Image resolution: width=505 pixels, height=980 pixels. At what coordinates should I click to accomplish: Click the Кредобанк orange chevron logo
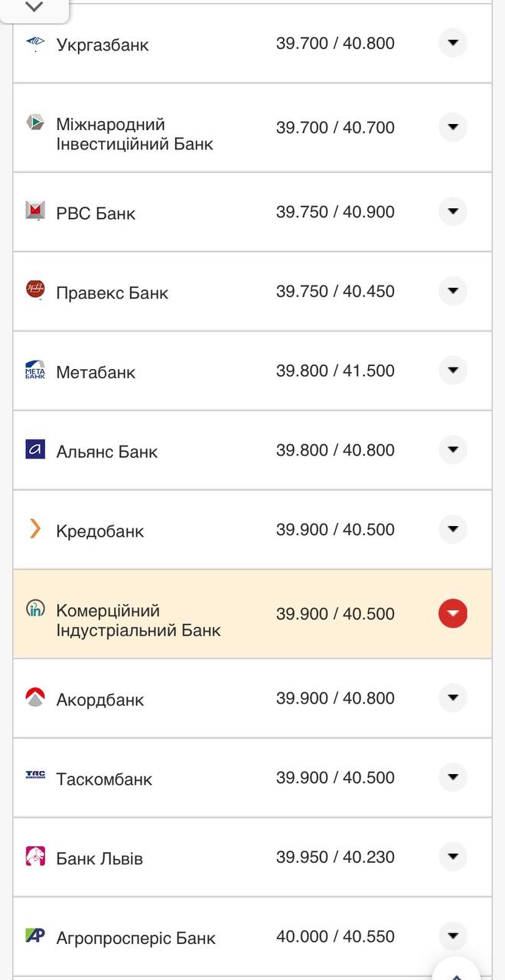tap(34, 529)
